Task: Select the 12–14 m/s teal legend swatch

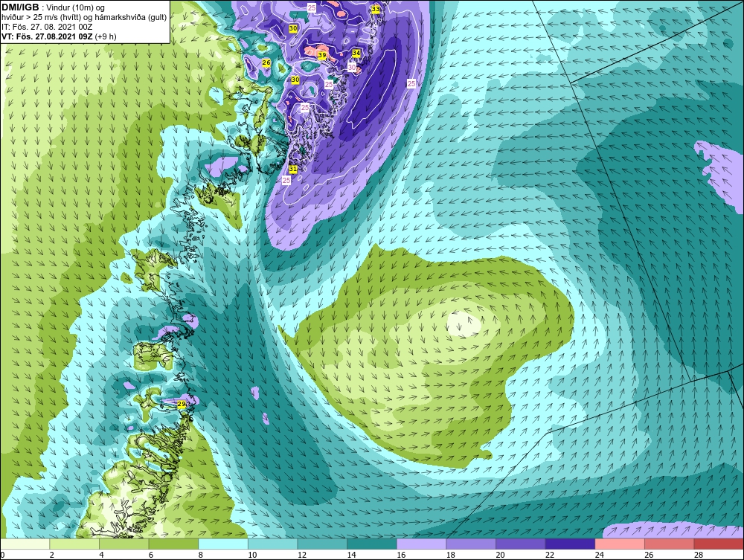Action: coord(322,544)
